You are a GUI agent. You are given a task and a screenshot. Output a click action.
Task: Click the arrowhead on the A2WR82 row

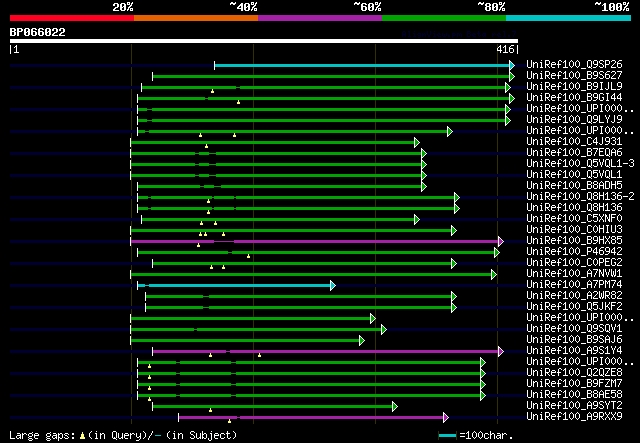coord(453,297)
